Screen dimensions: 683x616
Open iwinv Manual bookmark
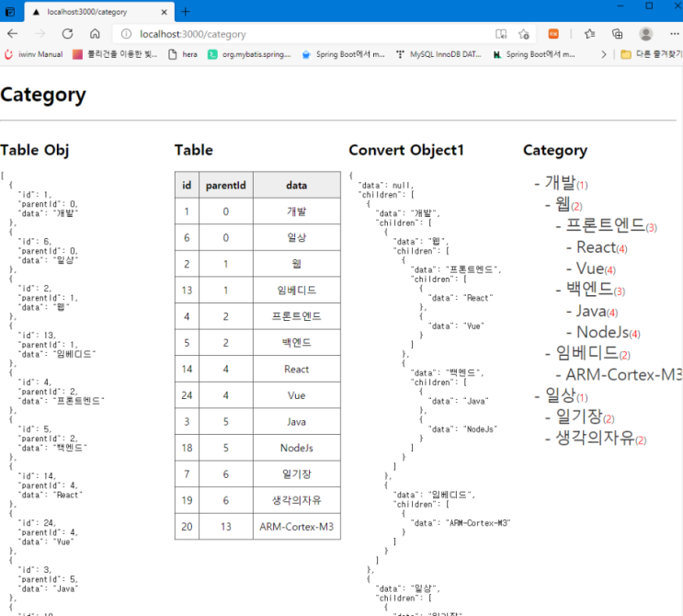(x=34, y=54)
